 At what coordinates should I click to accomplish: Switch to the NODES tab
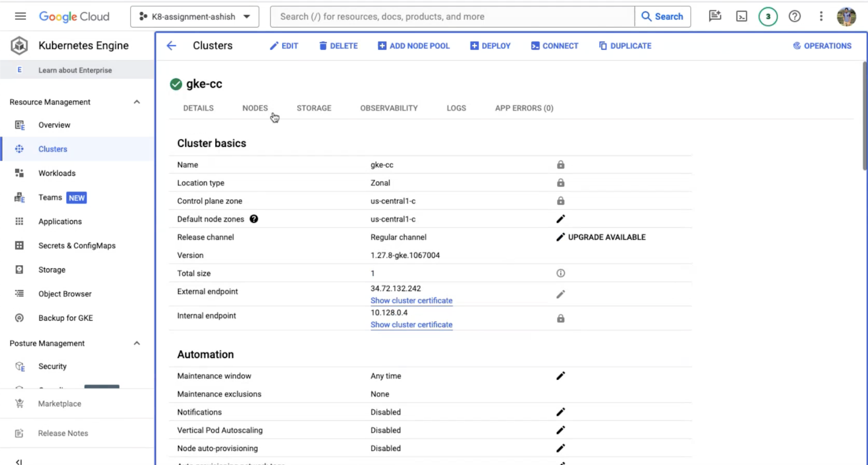point(255,108)
